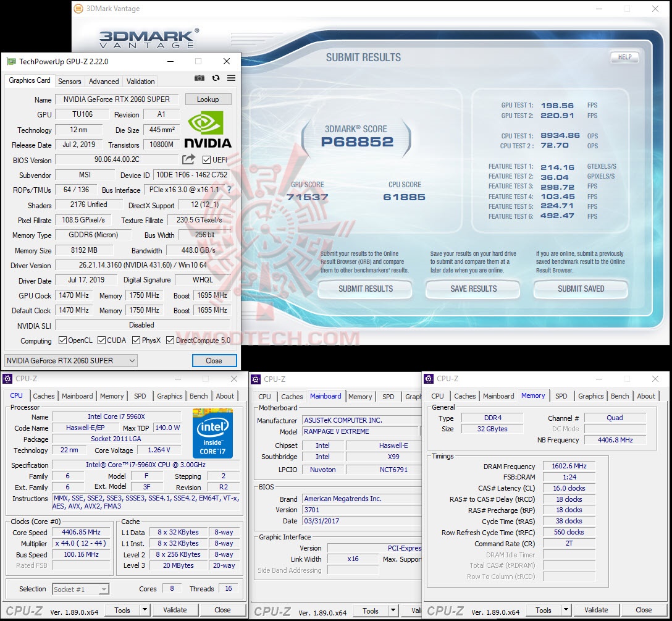Open the Graphics tab in the CPU-Z Memory window
Viewport: 672px width, 621px height.
tap(590, 396)
